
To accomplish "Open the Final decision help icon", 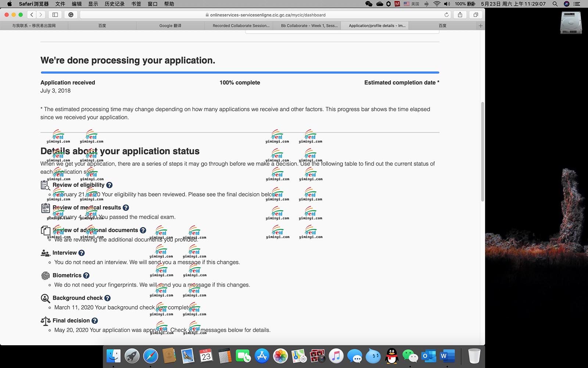I will [94, 321].
